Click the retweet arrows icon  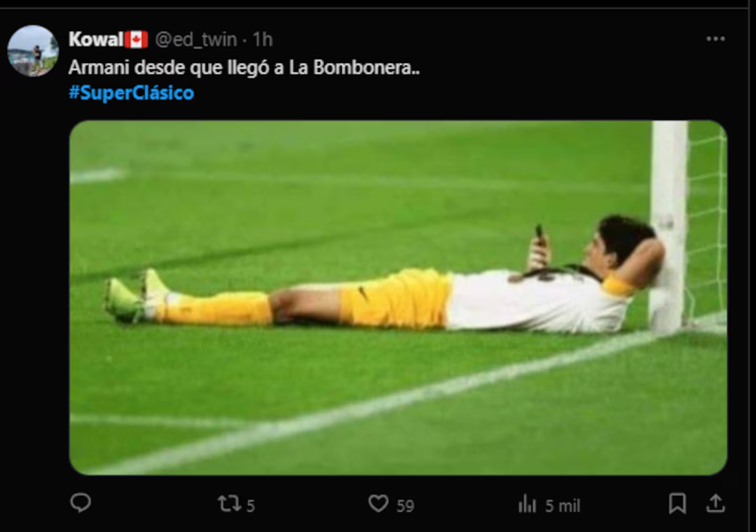229,505
